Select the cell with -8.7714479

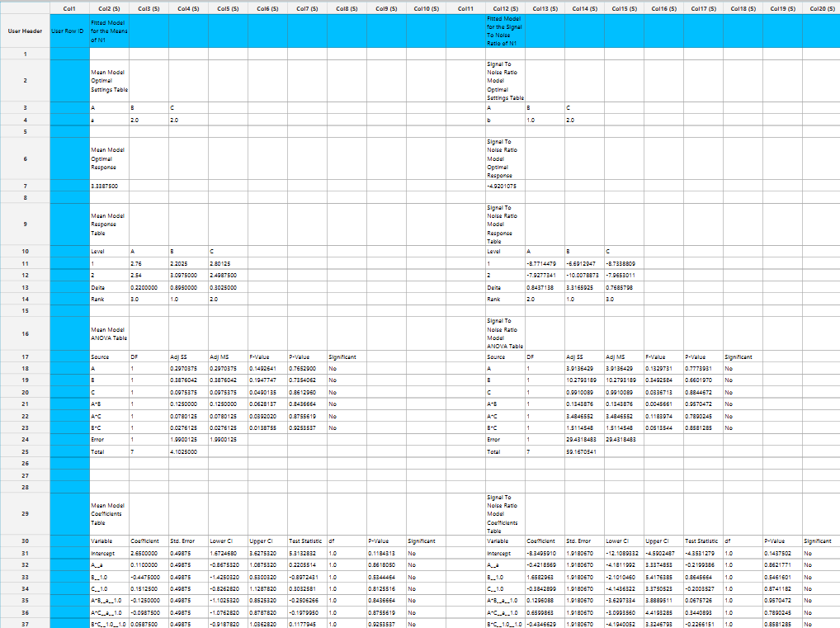click(545, 263)
